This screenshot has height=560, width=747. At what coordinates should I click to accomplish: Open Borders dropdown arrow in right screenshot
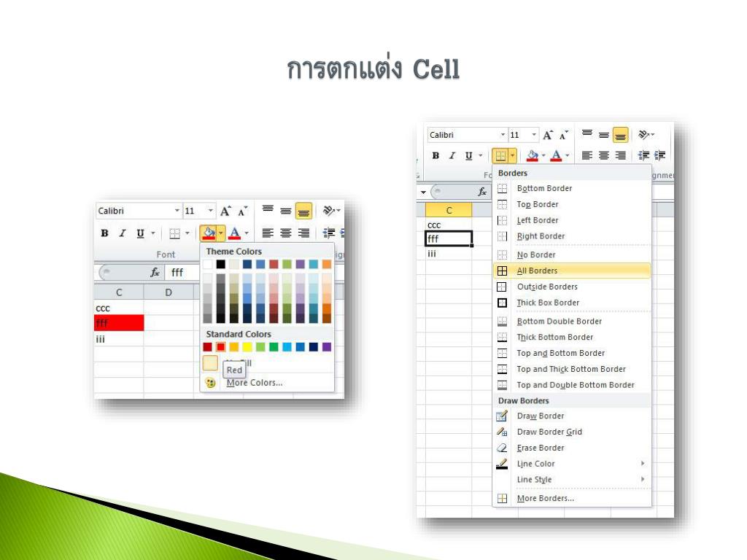pos(512,155)
